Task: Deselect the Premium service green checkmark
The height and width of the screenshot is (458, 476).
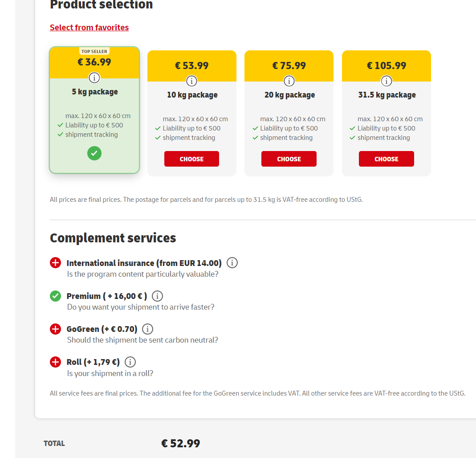Action: (x=55, y=296)
